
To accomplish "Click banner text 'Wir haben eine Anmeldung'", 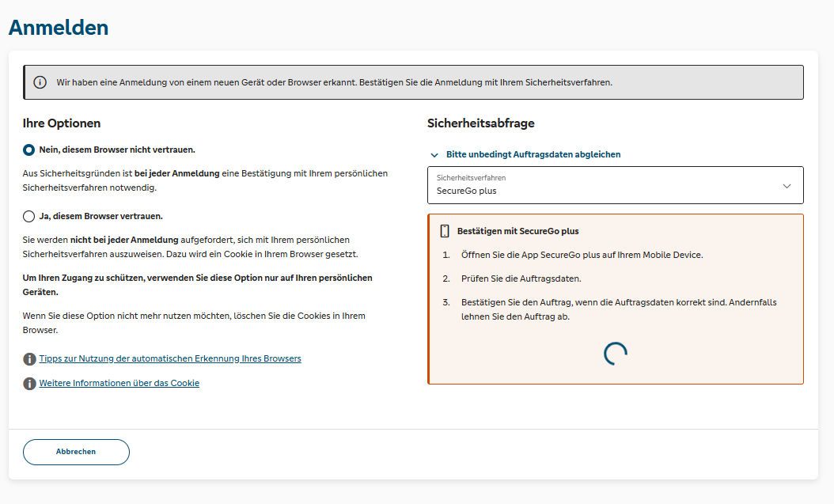I will [x=335, y=82].
